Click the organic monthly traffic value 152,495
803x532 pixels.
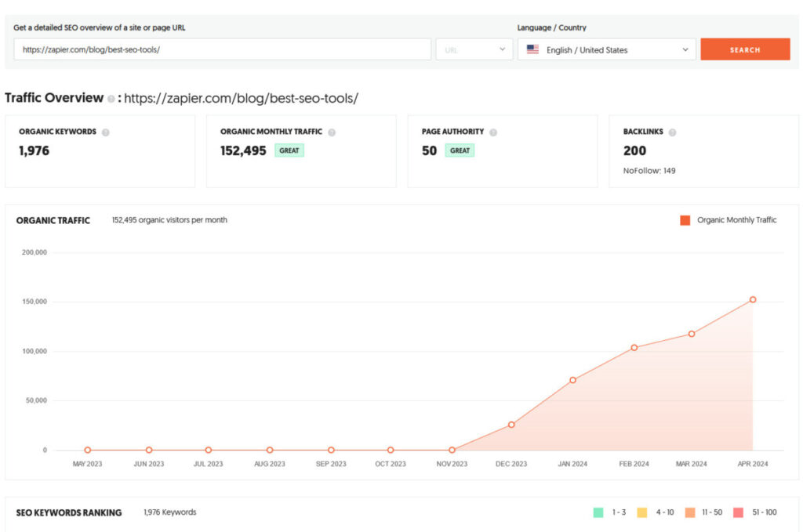(243, 151)
